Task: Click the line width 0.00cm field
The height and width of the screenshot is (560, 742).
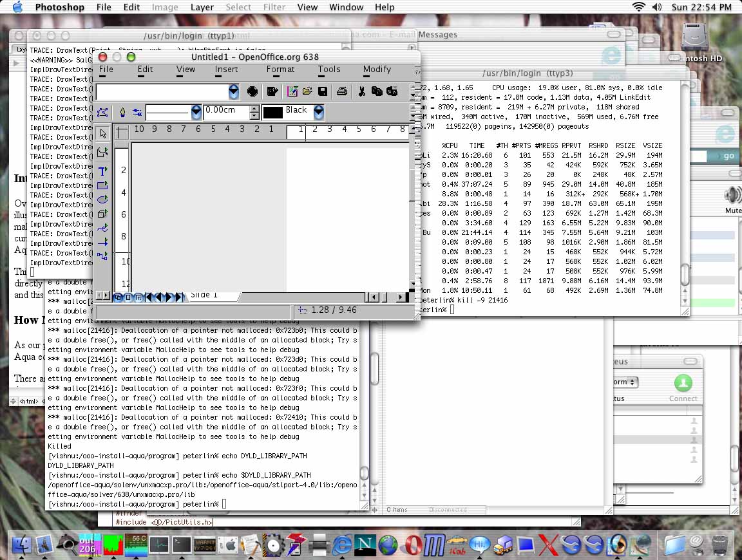Action: click(226, 112)
